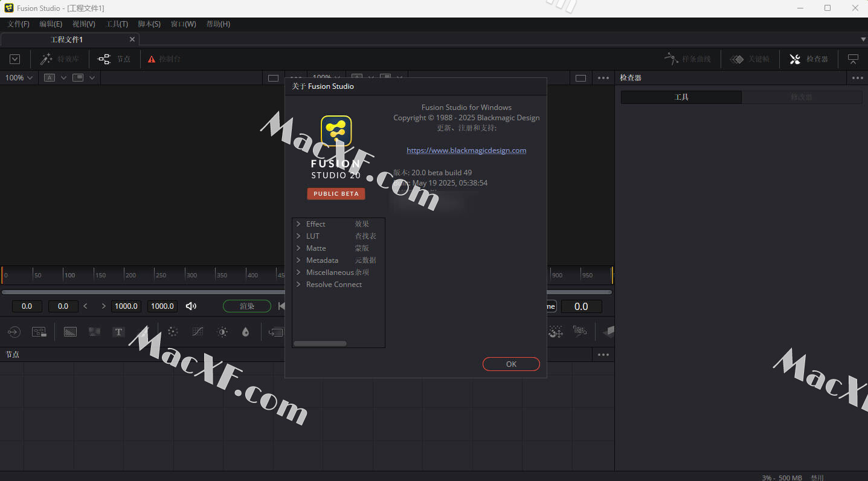868x481 pixels.
Task: Open the Nodes panel three-dot options menu
Action: pos(603,355)
